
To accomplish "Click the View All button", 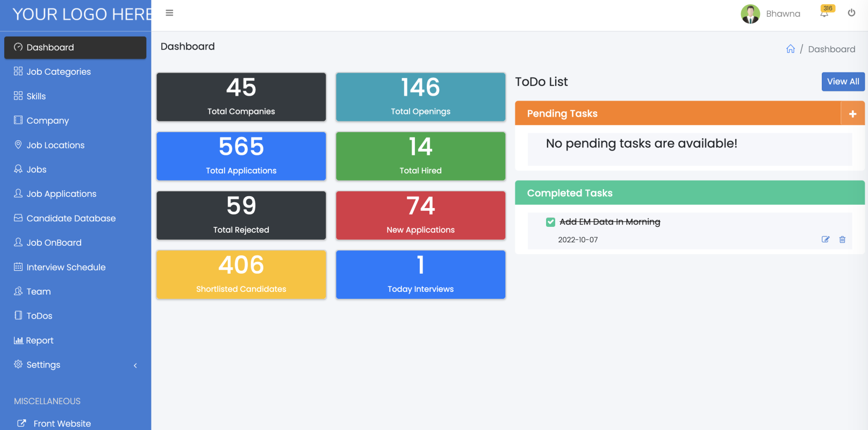I will tap(843, 82).
